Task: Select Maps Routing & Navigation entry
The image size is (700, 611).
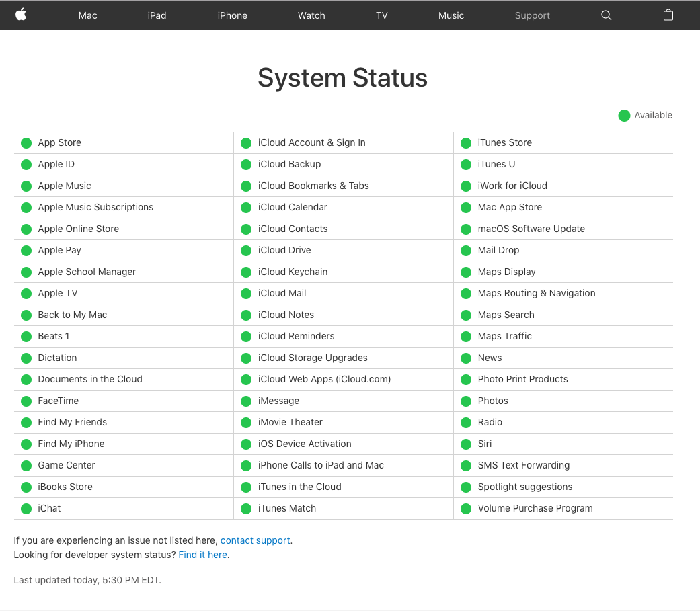Action: [x=537, y=293]
